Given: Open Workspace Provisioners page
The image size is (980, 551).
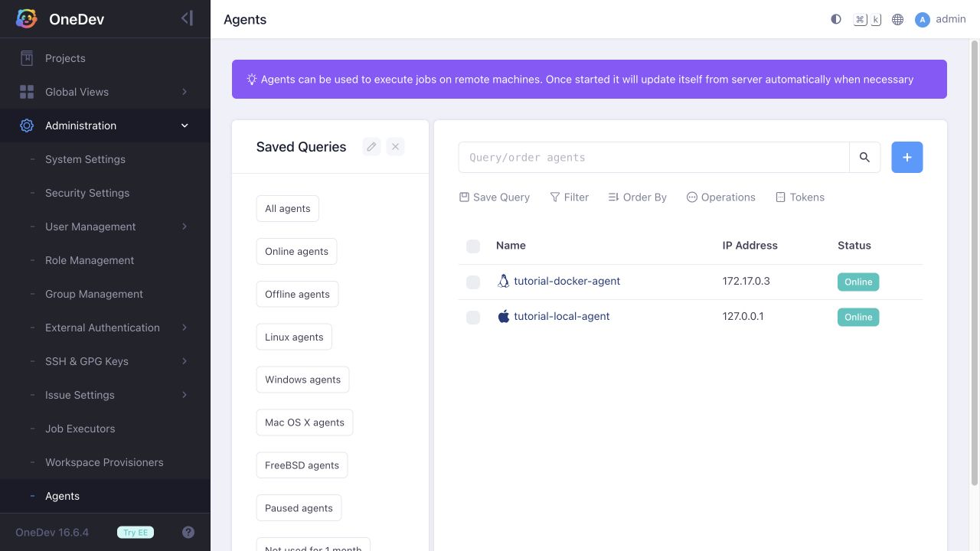Looking at the screenshot, I should (x=105, y=462).
